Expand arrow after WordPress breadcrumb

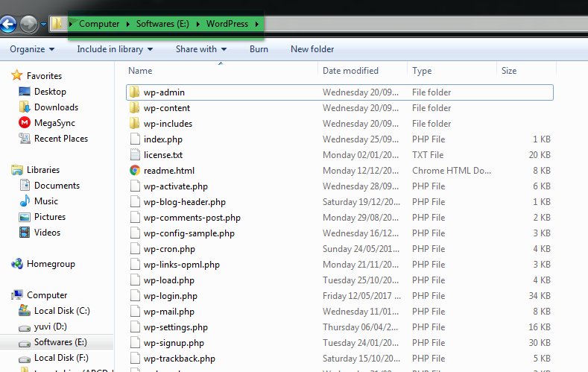coord(257,24)
